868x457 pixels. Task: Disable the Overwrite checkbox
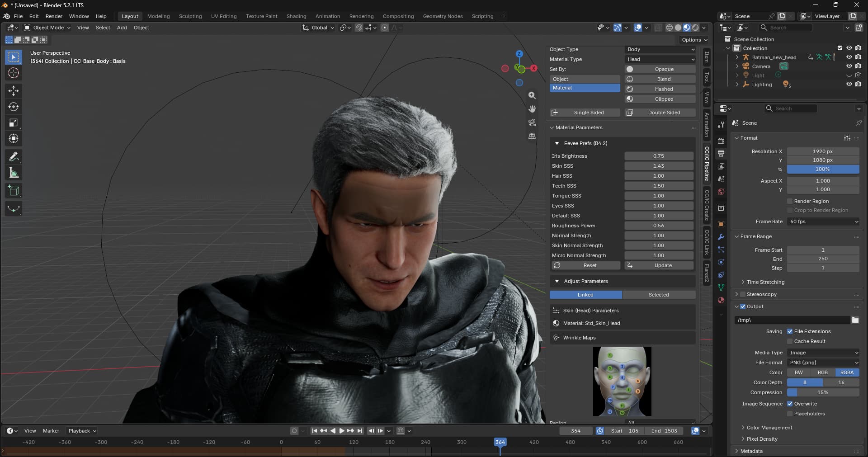point(790,404)
